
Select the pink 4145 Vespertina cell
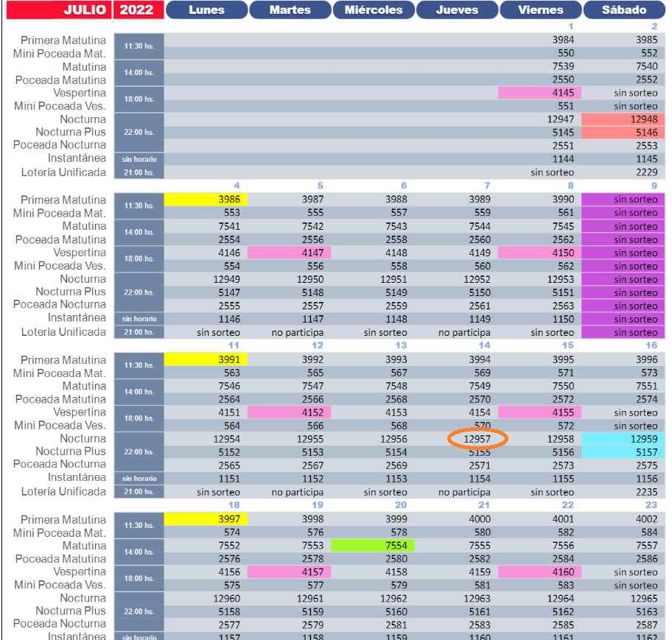click(x=540, y=93)
